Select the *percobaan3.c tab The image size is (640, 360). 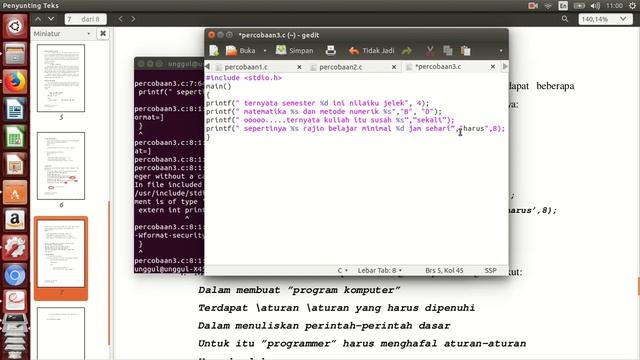tap(438, 67)
